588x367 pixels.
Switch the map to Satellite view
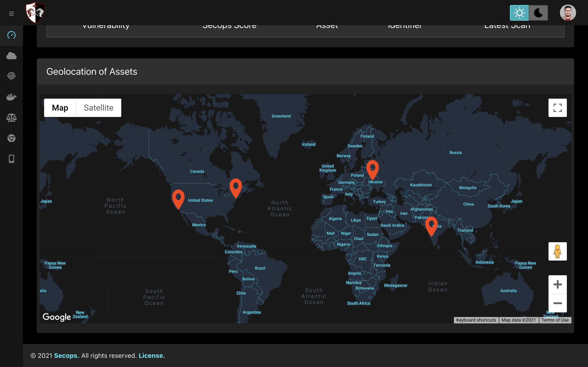pyautogui.click(x=98, y=108)
